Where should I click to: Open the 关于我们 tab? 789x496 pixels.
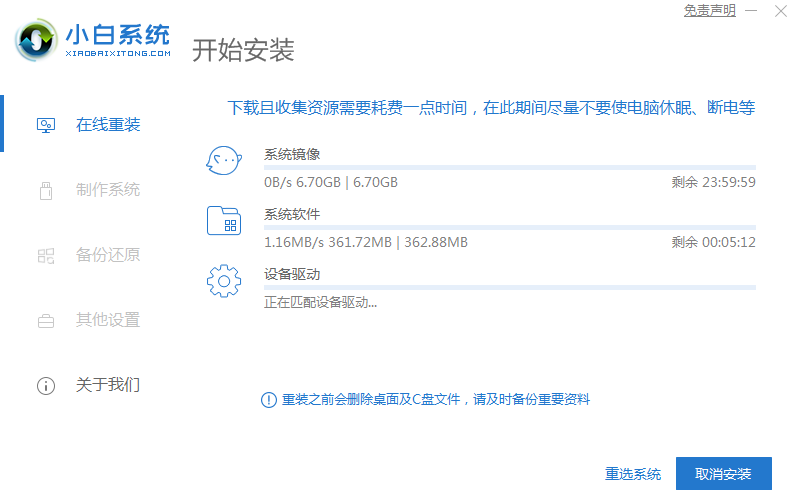[x=108, y=385]
